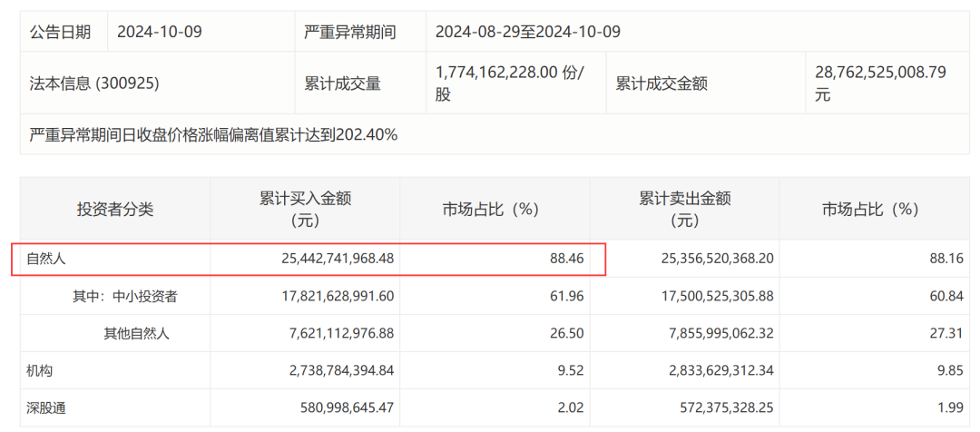This screenshot has width=980, height=432.
Task: Select the 机构 row label
Action: coord(39,370)
